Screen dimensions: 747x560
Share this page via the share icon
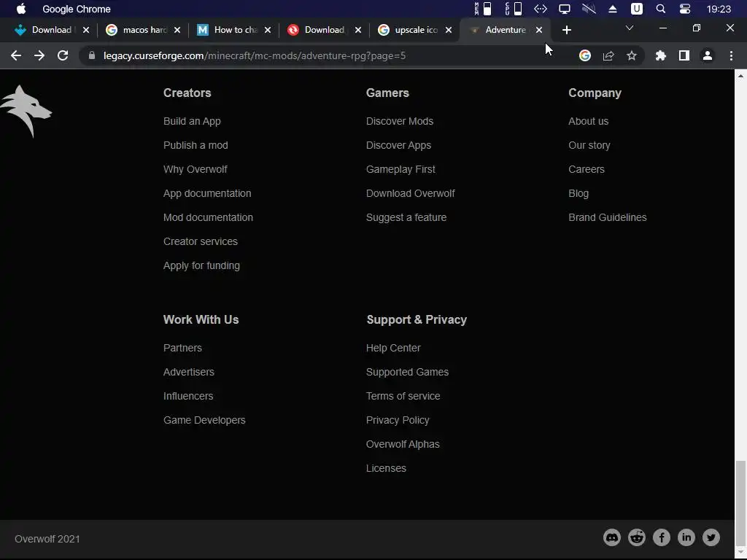[608, 55]
